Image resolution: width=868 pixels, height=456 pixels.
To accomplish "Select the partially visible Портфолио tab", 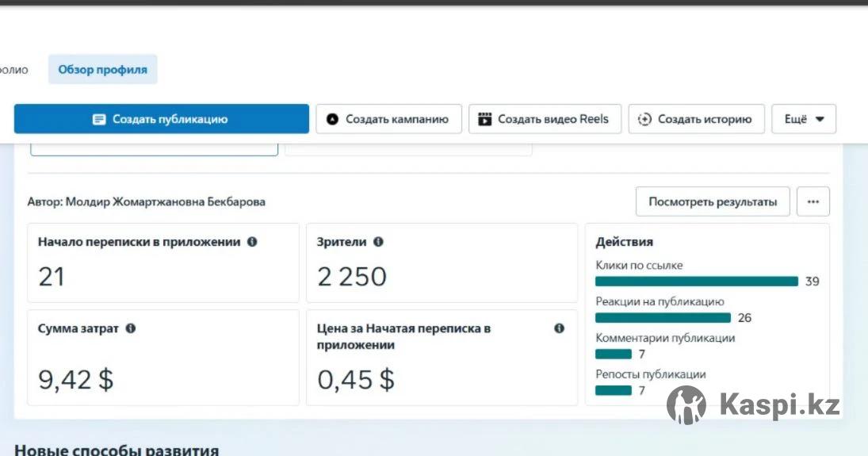I will (x=13, y=70).
